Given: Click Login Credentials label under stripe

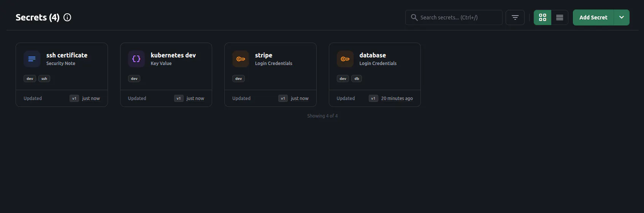Looking at the screenshot, I should click(x=274, y=64).
